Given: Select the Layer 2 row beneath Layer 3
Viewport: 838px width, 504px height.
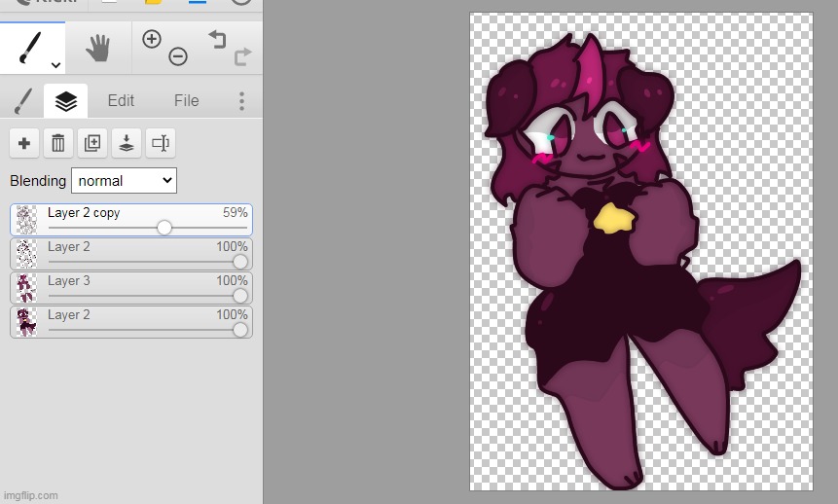Looking at the screenshot, I should pyautogui.click(x=131, y=322).
